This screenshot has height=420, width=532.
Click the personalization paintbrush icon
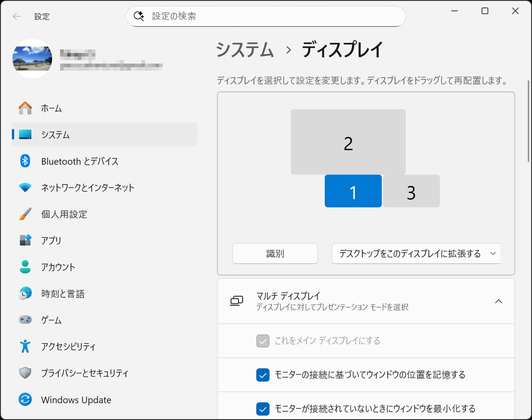[x=25, y=214]
